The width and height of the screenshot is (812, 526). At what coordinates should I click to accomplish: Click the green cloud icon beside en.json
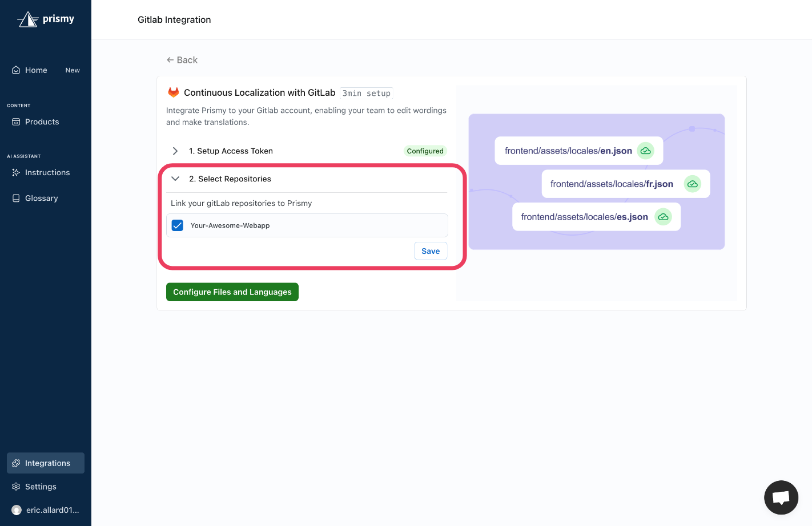point(645,151)
